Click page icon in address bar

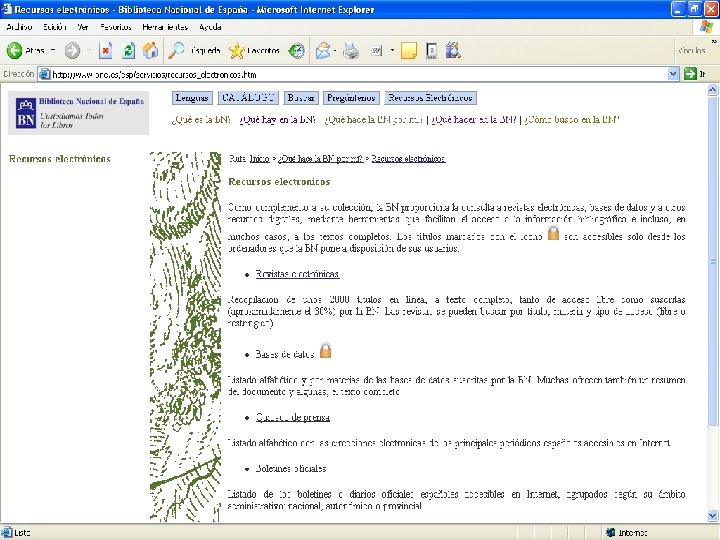(45, 74)
